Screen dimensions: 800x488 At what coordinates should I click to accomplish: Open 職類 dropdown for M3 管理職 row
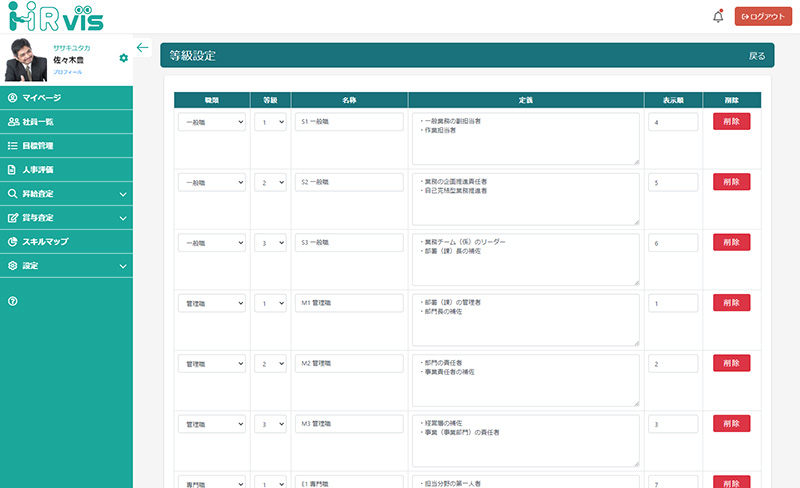[212, 424]
